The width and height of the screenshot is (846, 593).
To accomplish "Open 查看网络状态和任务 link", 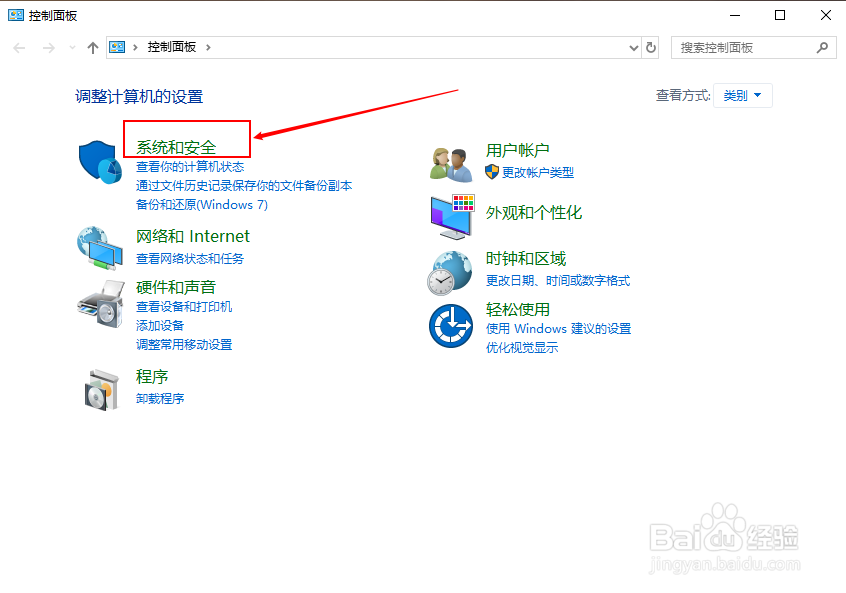I will (190, 258).
